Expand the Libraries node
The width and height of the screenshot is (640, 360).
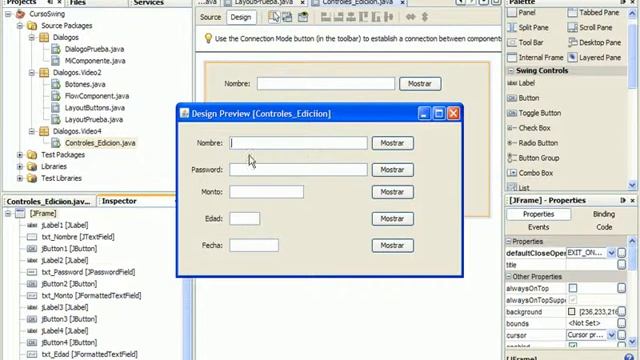[x=20, y=167]
